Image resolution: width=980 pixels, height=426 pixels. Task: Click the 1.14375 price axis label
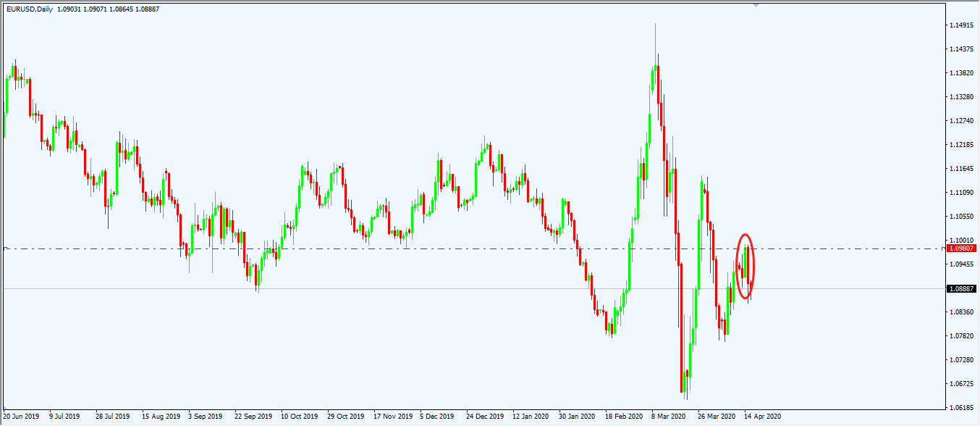tap(960, 49)
